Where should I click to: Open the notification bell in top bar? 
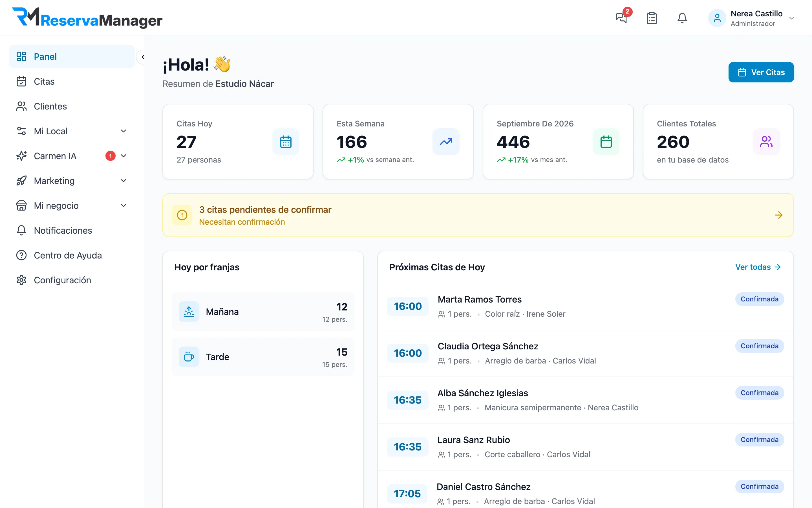682,18
